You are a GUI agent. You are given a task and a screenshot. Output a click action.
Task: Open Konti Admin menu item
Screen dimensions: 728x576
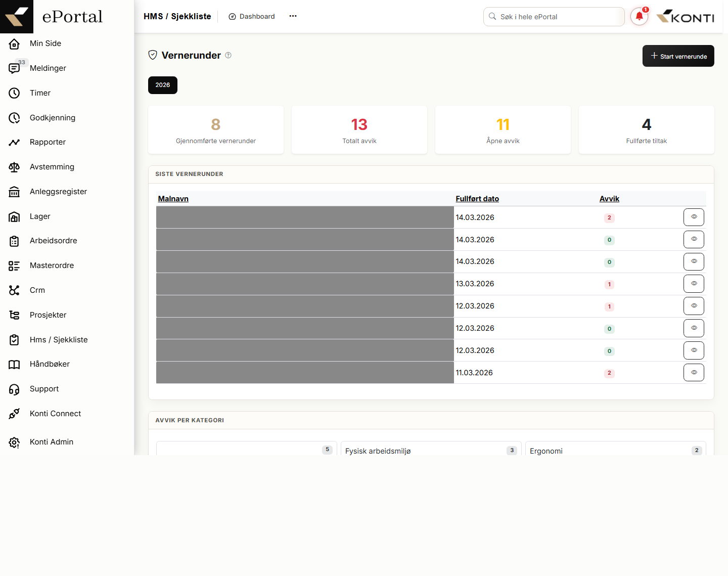pyautogui.click(x=52, y=442)
